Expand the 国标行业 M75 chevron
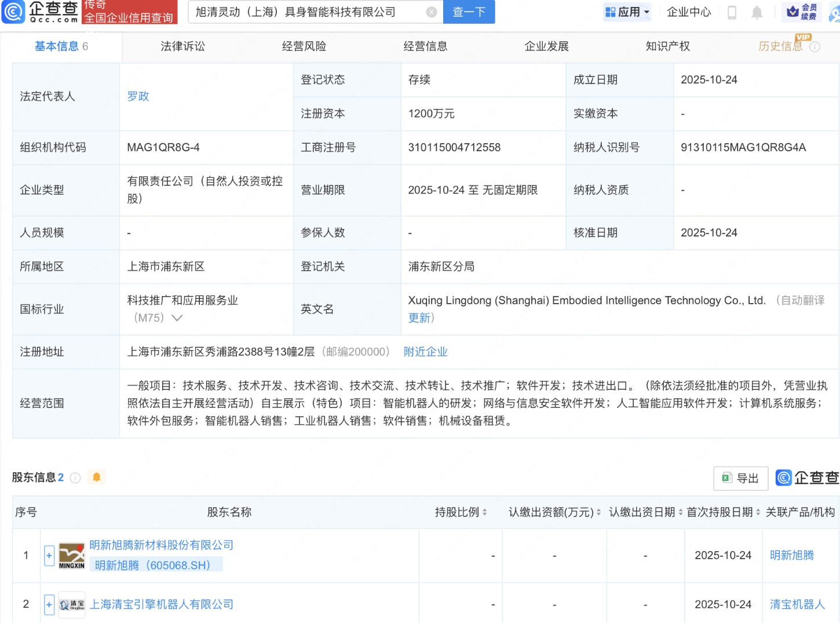840x623 pixels. [177, 318]
